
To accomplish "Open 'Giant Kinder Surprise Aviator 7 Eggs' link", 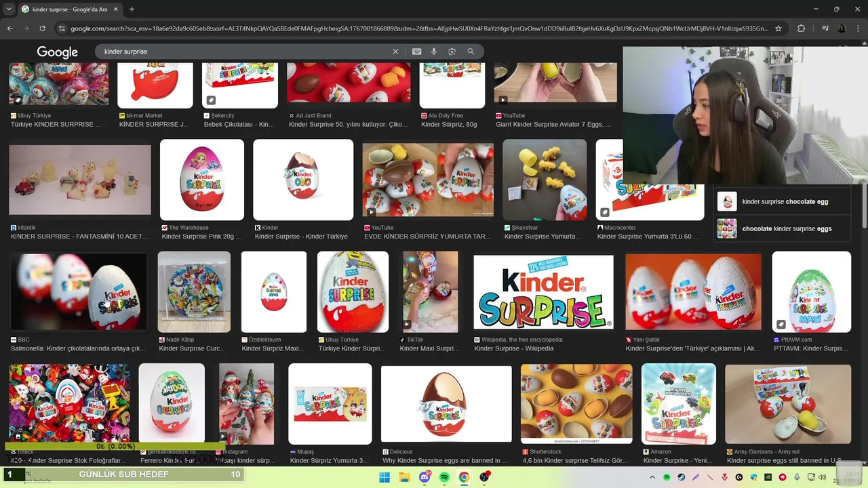I will 553,125.
